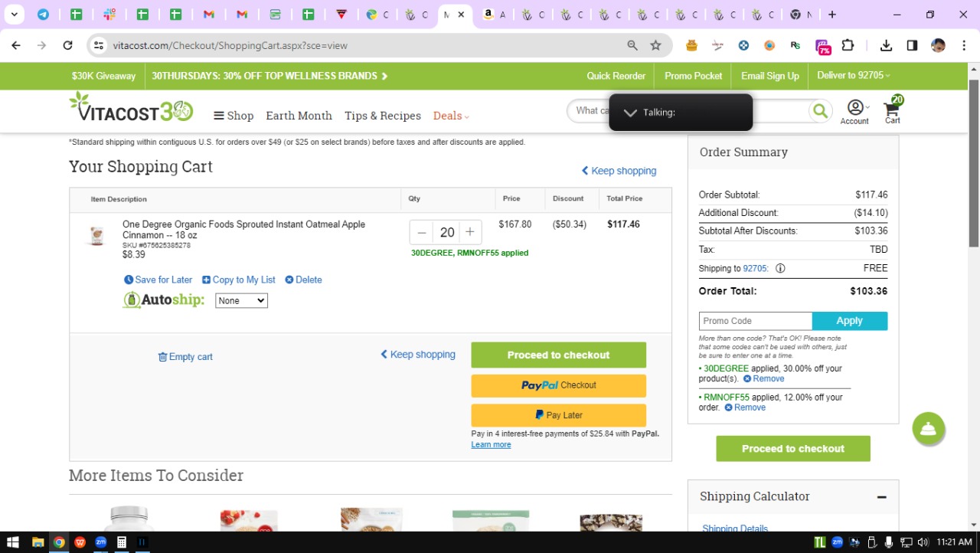
Task: Decrease item quantity with minus button
Action: point(422,232)
